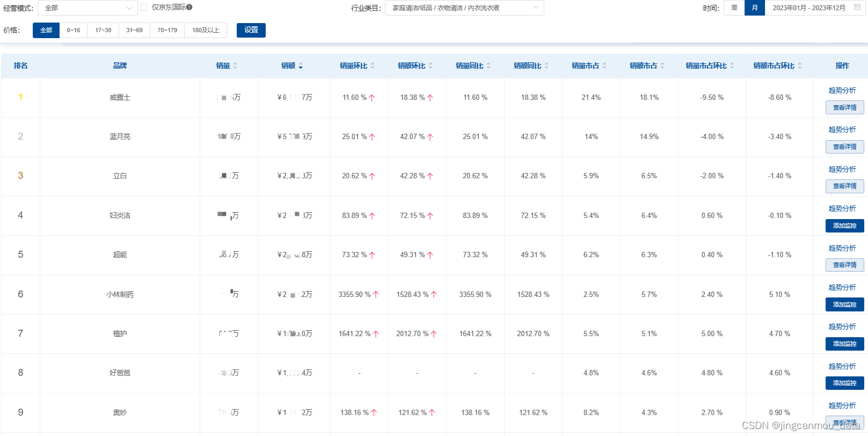Click 品牌 column header
868x436 pixels.
click(x=120, y=66)
